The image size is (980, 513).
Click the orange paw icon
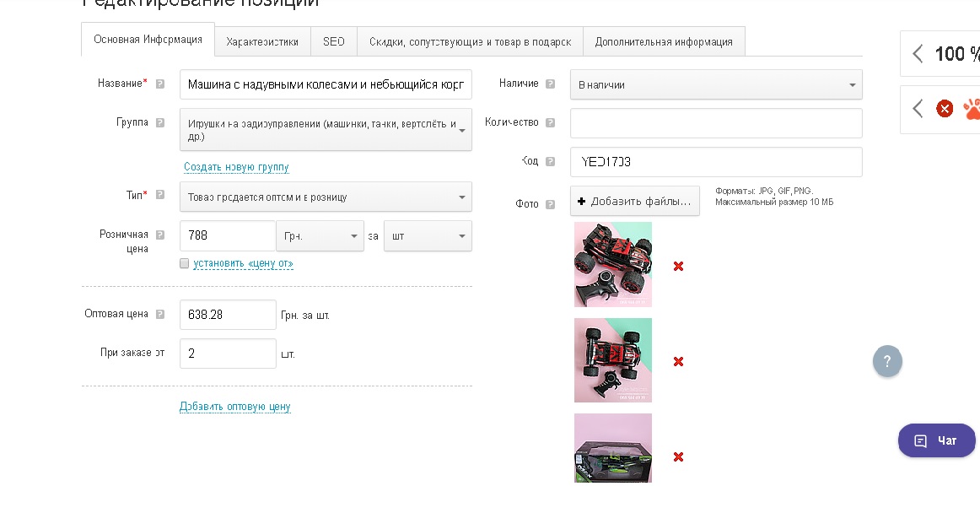[972, 109]
